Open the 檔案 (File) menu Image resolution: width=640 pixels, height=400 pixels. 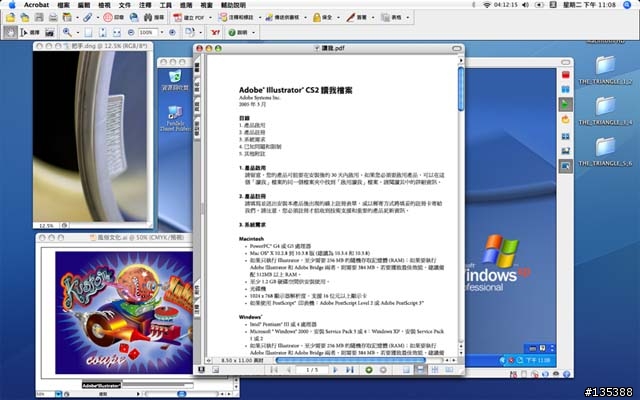[x=63, y=5]
